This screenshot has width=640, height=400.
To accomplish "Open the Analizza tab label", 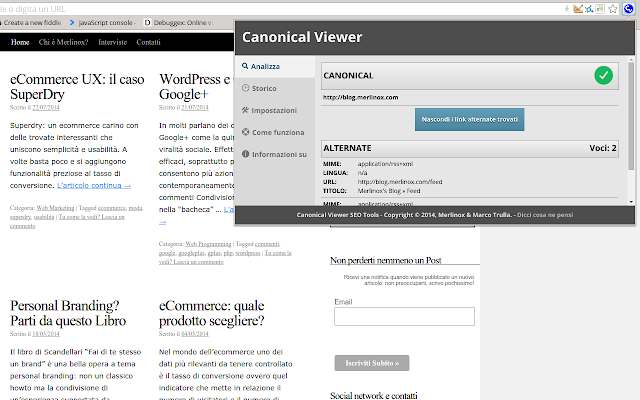I will [265, 66].
